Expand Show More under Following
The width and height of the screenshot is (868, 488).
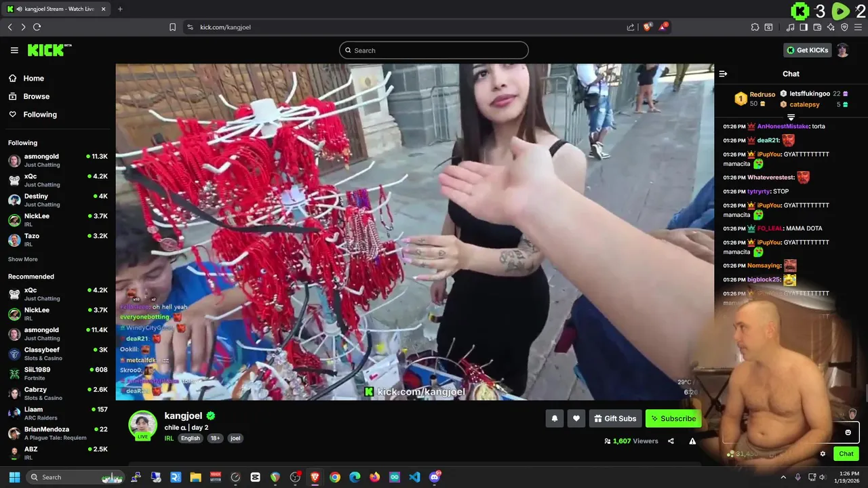coord(22,259)
